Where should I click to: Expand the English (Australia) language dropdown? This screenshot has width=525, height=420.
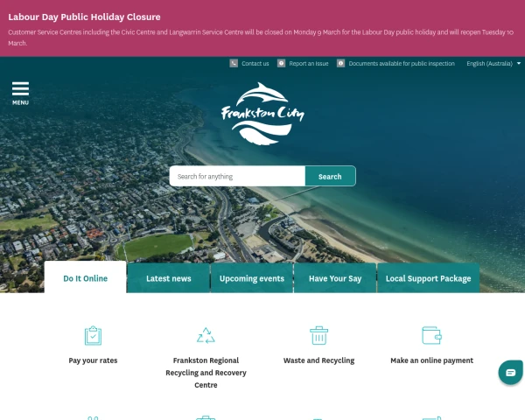pos(493,63)
